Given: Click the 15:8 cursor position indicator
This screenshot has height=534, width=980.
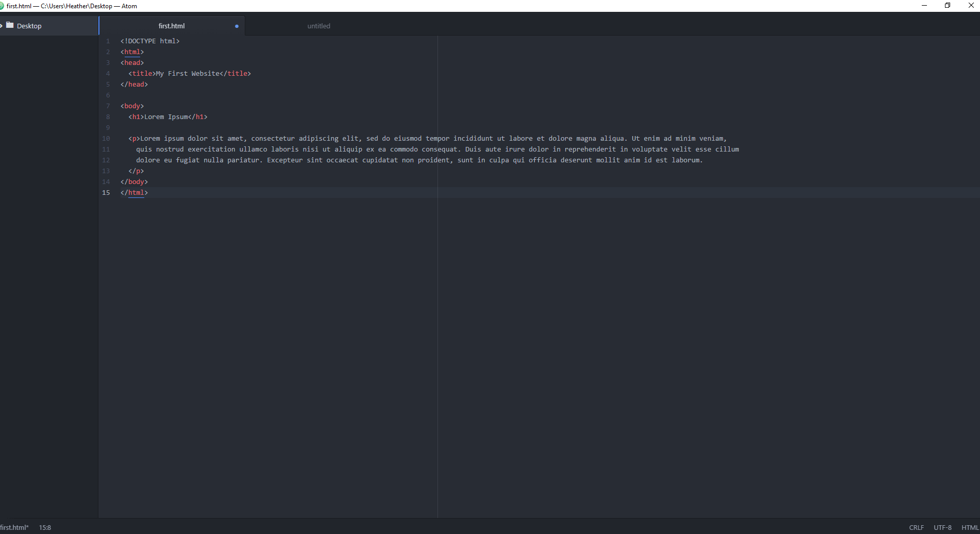Looking at the screenshot, I should 45,527.
